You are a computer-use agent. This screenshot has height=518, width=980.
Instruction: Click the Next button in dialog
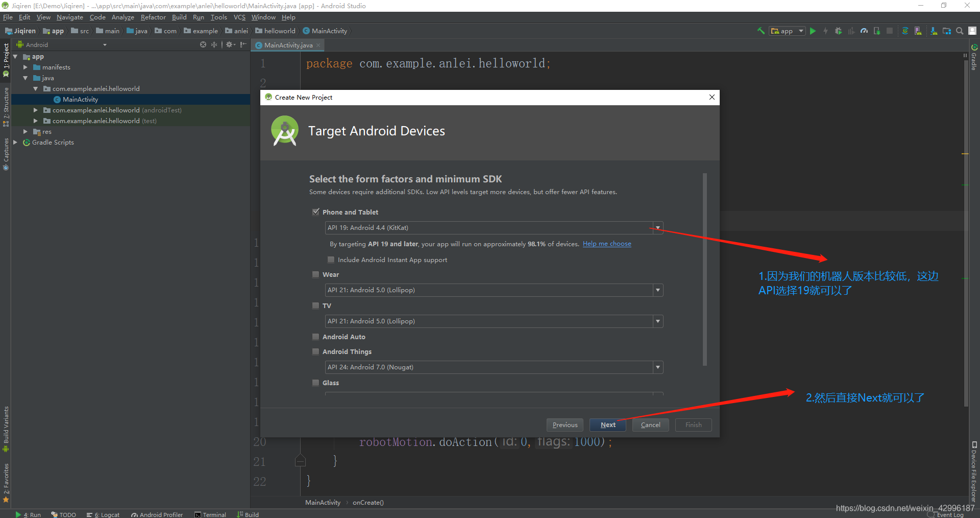pyautogui.click(x=608, y=425)
